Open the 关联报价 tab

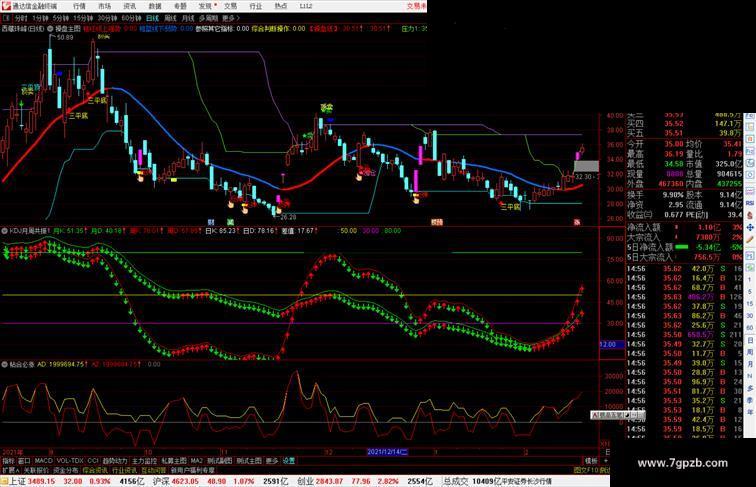coord(36,470)
